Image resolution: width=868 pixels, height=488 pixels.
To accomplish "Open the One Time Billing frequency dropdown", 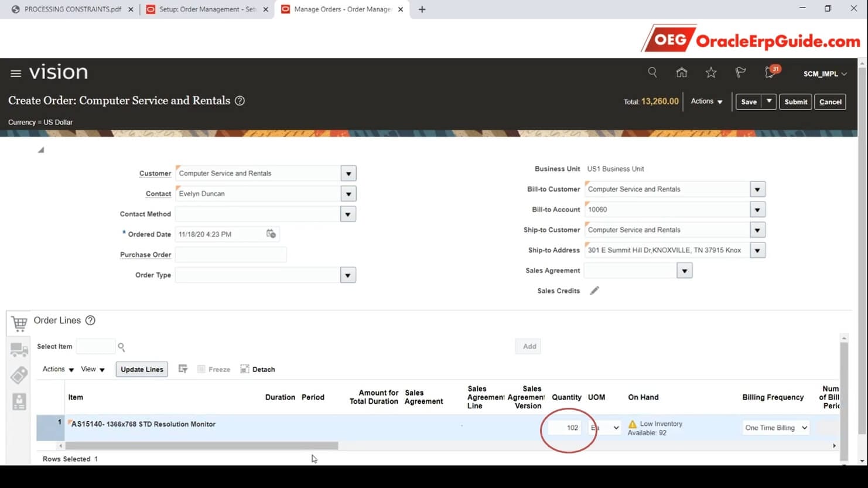I will click(x=776, y=428).
